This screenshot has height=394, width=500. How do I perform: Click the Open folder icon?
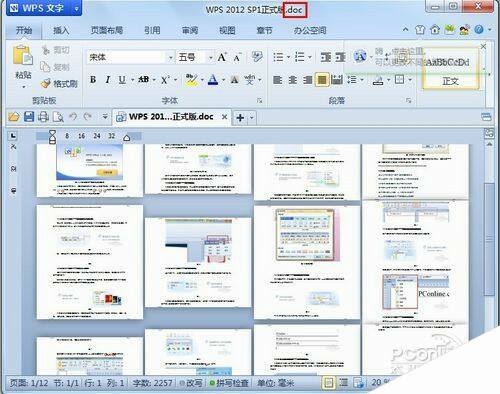pos(14,117)
